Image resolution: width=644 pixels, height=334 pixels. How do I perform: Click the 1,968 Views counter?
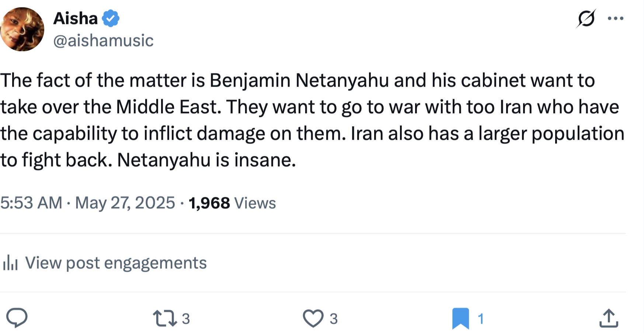click(x=232, y=203)
